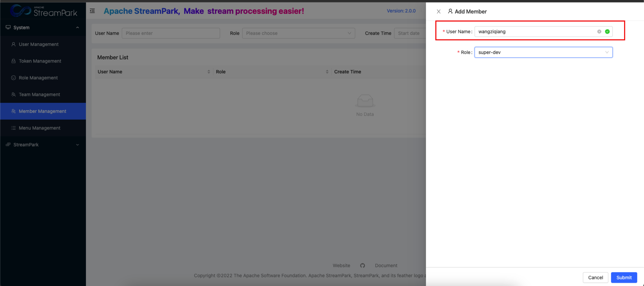Click the StreamPark group icon
This screenshot has height=286, width=644.
[8, 145]
